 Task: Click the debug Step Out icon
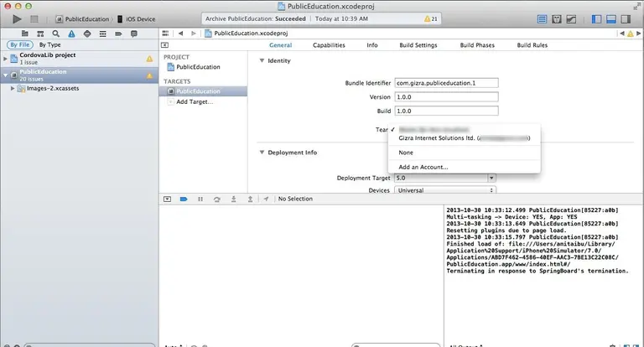[x=250, y=199]
